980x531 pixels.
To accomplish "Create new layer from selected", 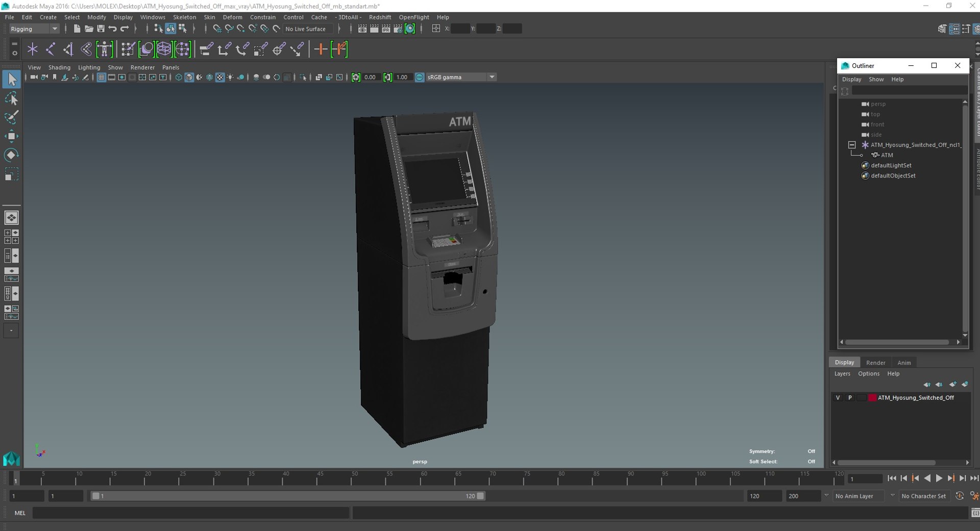I will click(965, 385).
